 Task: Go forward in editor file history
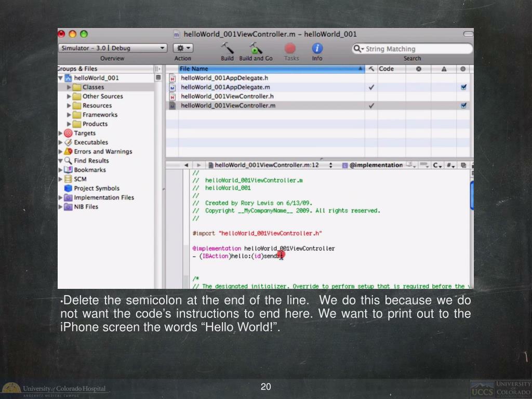pos(199,165)
